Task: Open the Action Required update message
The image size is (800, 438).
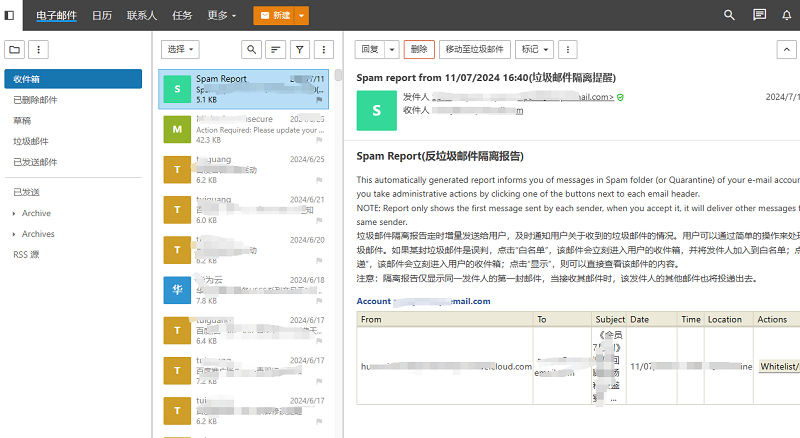Action: pos(243,130)
